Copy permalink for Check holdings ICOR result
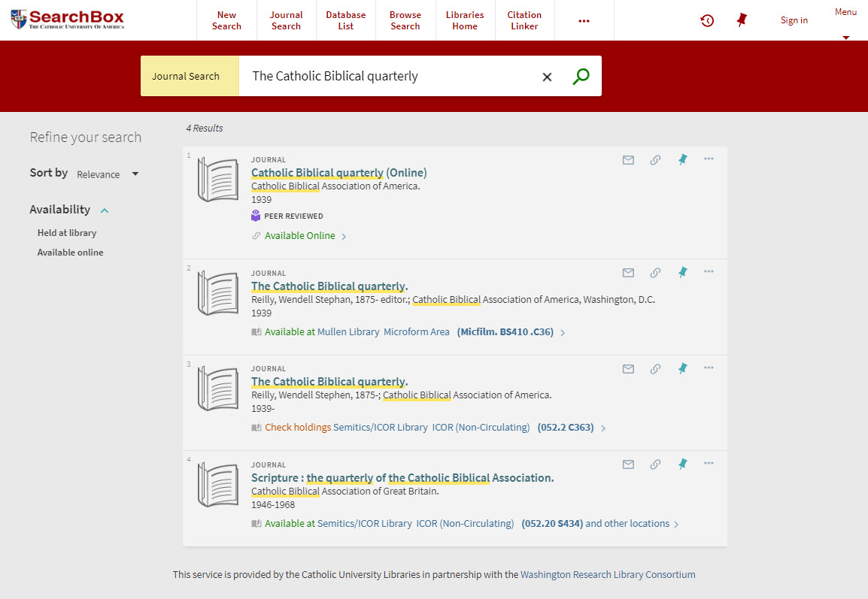This screenshot has width=868, height=599. click(655, 369)
